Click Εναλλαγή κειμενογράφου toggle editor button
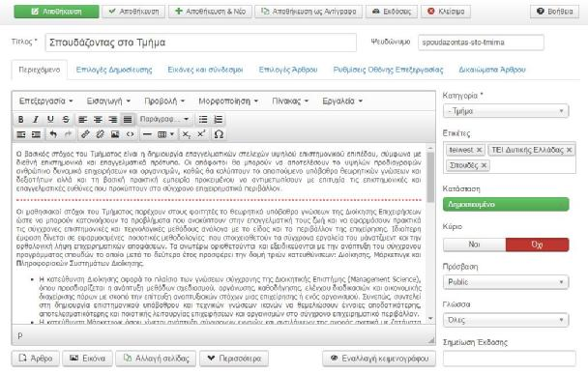Screen dimensions: 588x374 [379, 359]
